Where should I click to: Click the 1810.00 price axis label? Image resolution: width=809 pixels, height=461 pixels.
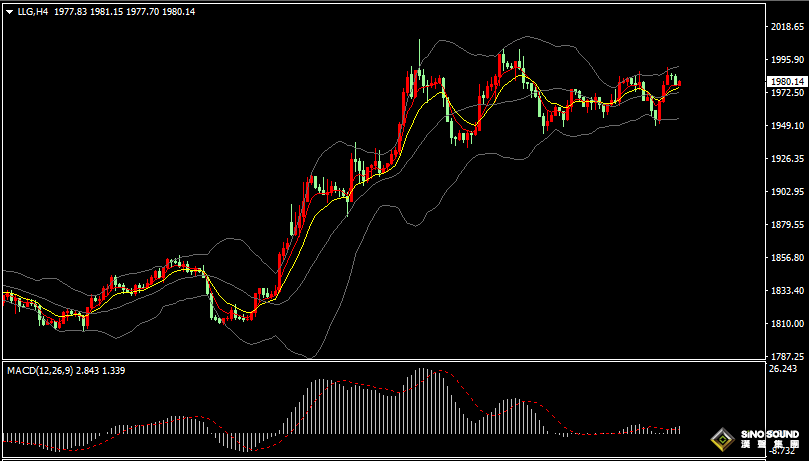[784, 324]
